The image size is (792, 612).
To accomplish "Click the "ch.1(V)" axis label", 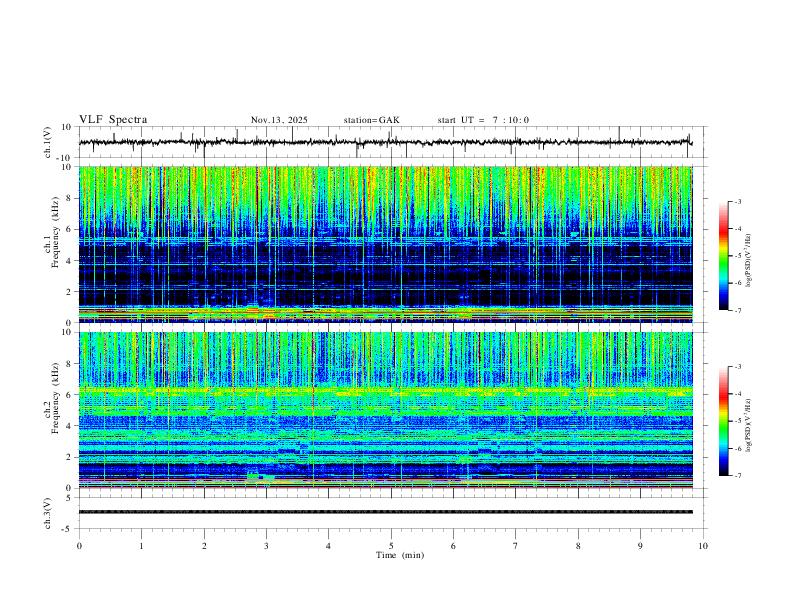I will tap(48, 142).
